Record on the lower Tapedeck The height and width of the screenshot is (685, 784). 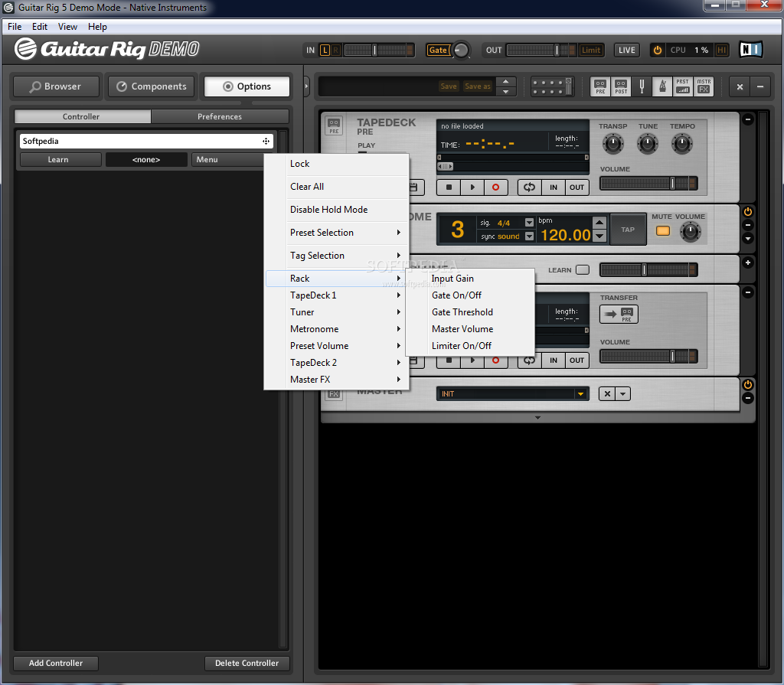[x=495, y=360]
